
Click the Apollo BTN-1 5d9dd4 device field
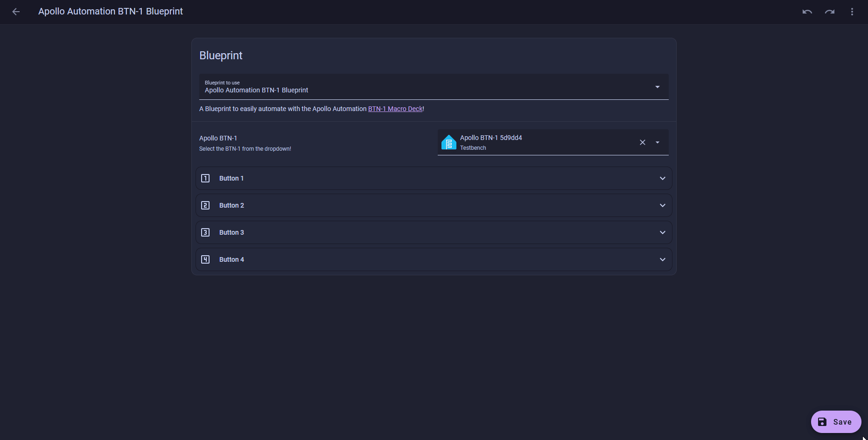point(537,142)
